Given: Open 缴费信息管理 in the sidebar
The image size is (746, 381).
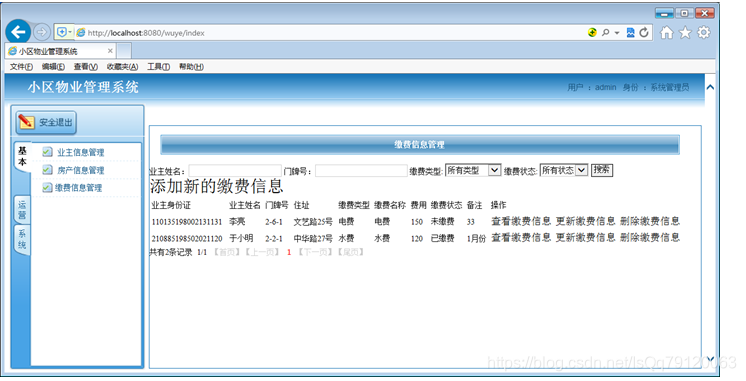Looking at the screenshot, I should [79, 187].
